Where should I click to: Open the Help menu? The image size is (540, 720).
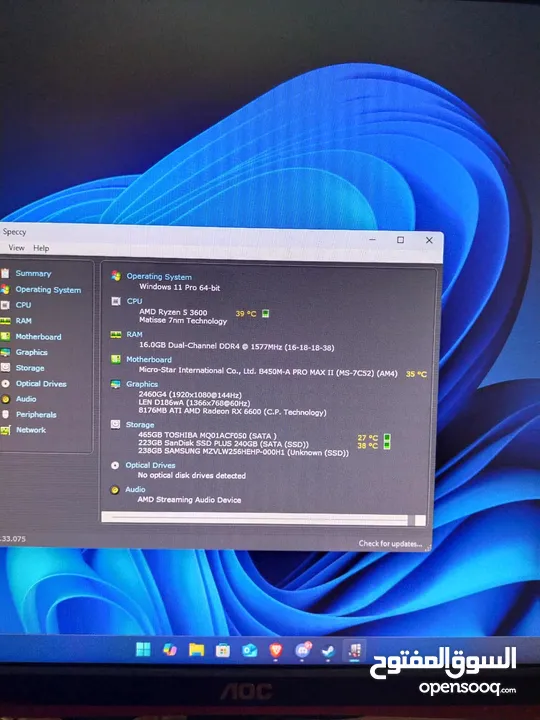coord(41,248)
